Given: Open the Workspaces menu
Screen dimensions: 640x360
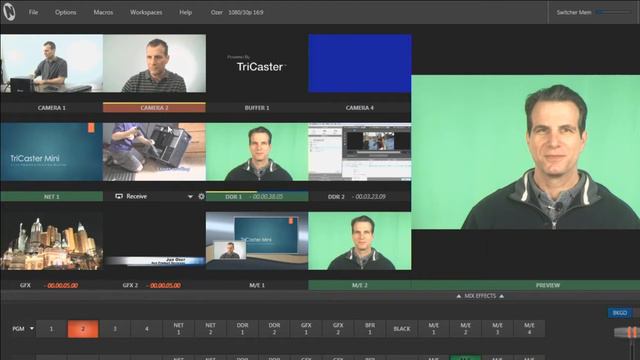Looking at the screenshot, I should tap(146, 12).
